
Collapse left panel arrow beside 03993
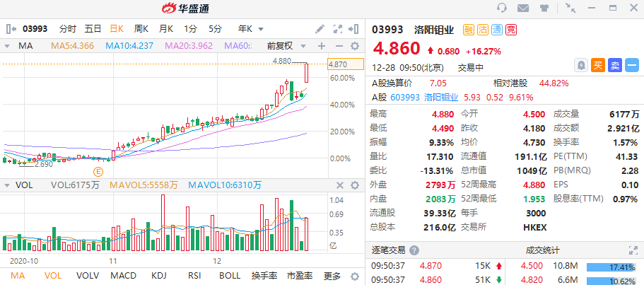tap(11, 29)
